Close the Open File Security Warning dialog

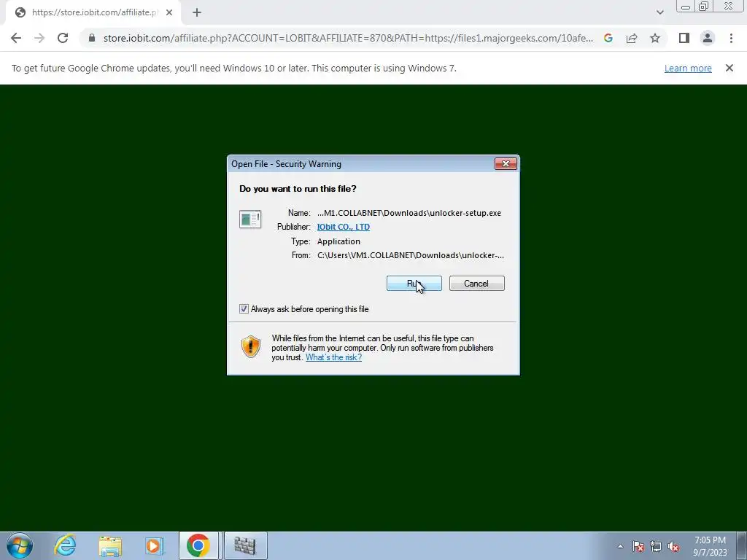pyautogui.click(x=506, y=164)
